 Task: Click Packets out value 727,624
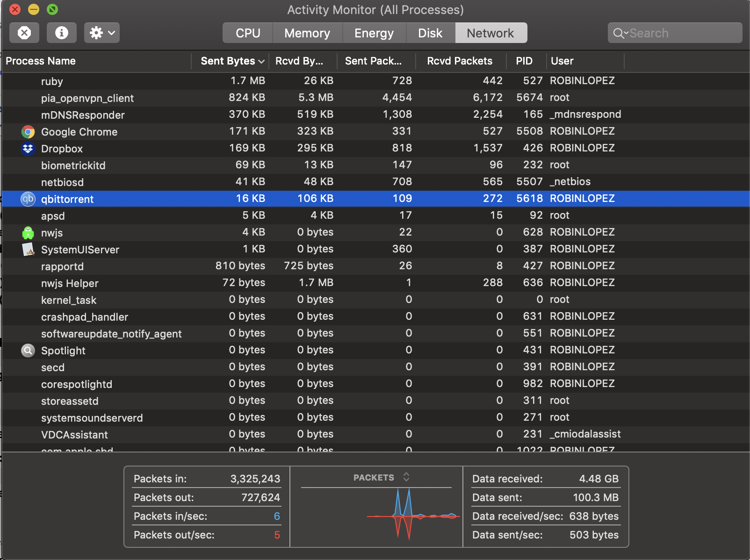tap(260, 497)
